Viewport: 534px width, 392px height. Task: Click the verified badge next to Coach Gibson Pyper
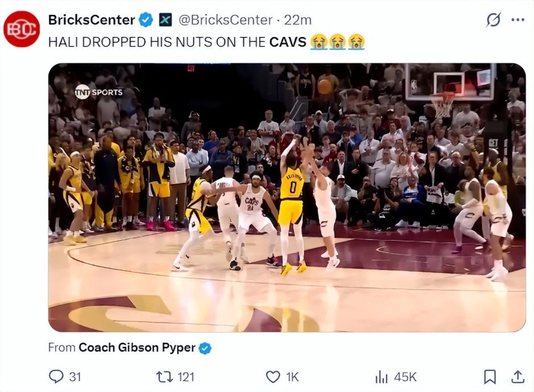205,348
